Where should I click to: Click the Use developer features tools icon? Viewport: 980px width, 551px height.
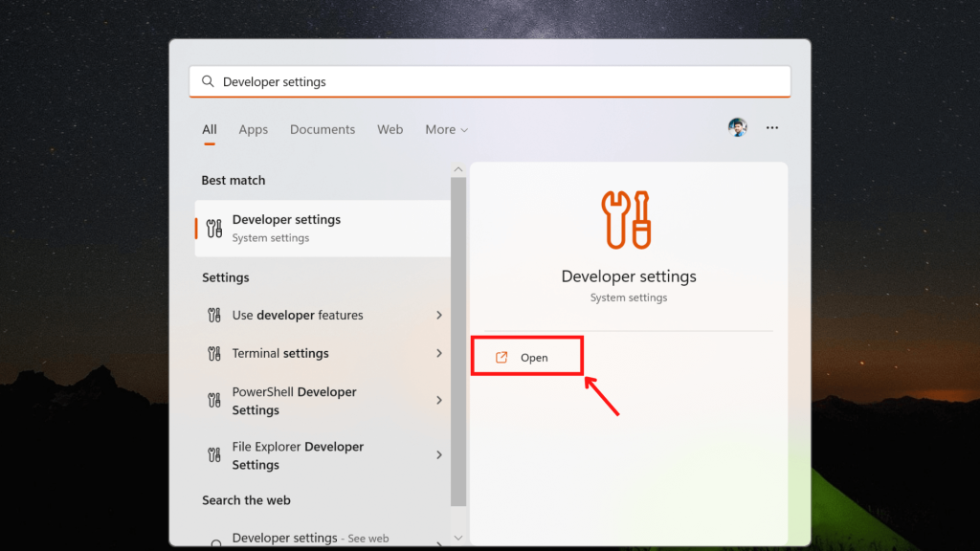point(214,315)
